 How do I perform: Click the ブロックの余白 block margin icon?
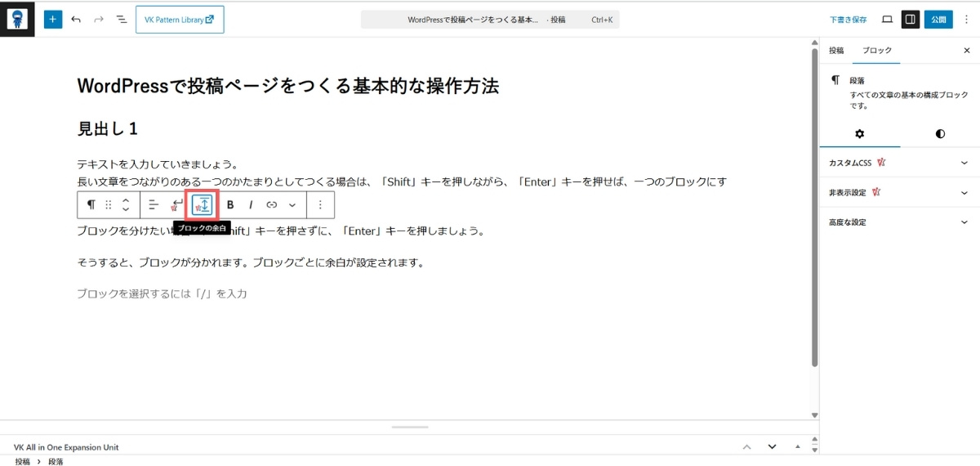tap(202, 204)
